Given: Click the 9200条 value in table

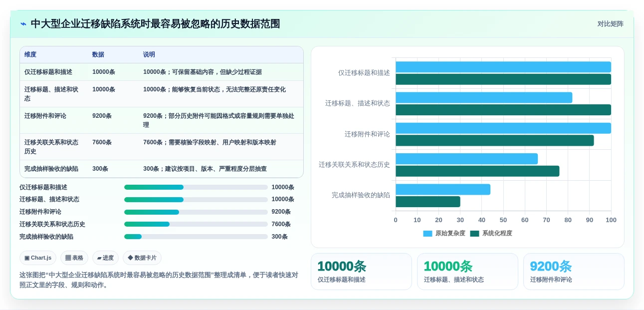Looking at the screenshot, I should click(102, 116).
